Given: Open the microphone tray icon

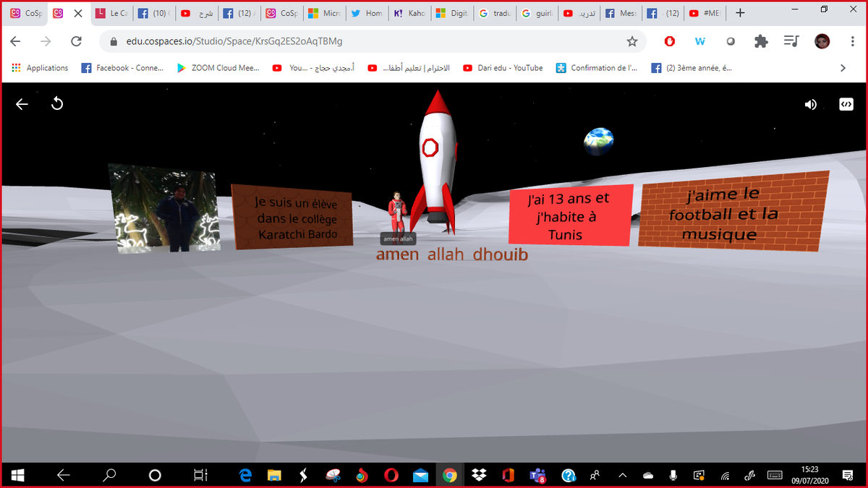Looking at the screenshot, I should (x=673, y=475).
